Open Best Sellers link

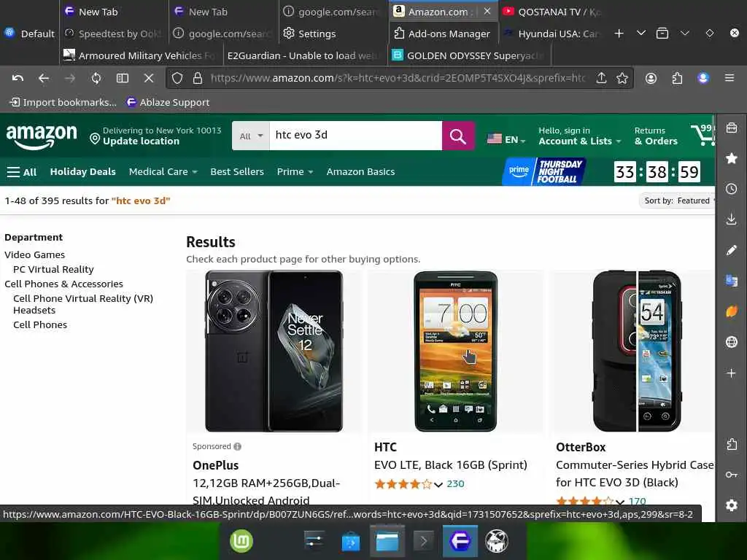237,171
